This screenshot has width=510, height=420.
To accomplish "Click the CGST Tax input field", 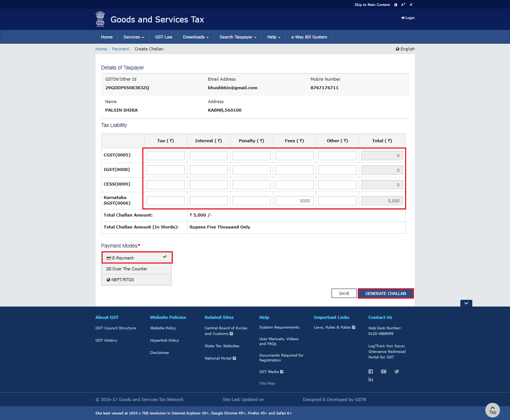I will [165, 155].
